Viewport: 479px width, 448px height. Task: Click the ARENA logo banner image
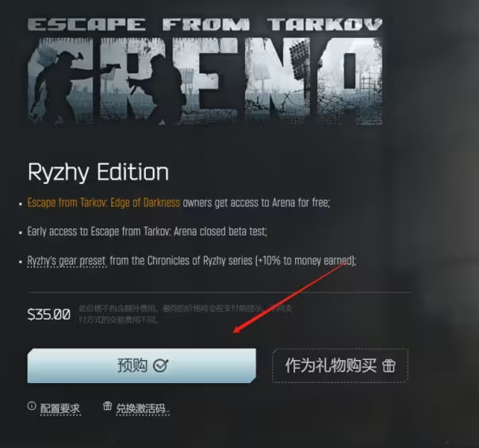click(205, 81)
